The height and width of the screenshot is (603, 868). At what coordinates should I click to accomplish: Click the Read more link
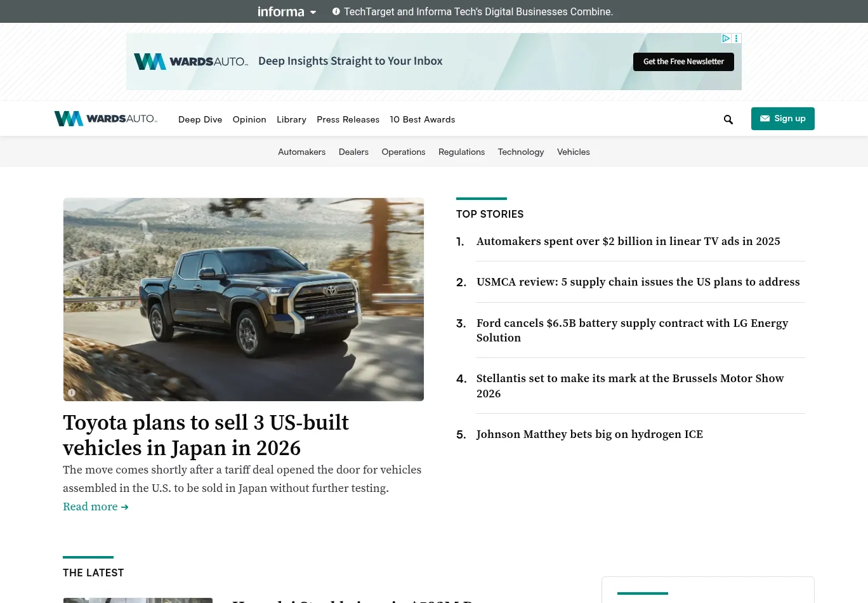95,507
